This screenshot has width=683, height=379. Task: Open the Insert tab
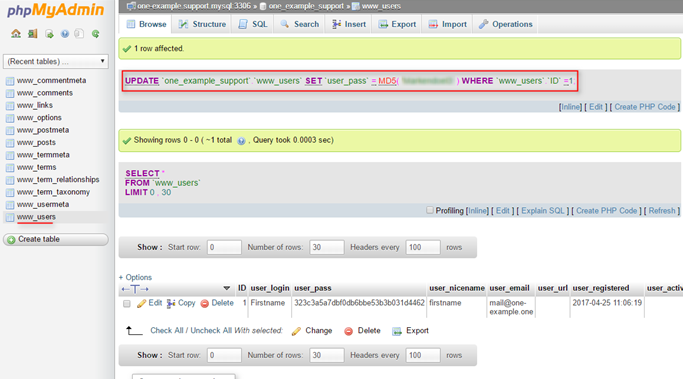tap(349, 24)
